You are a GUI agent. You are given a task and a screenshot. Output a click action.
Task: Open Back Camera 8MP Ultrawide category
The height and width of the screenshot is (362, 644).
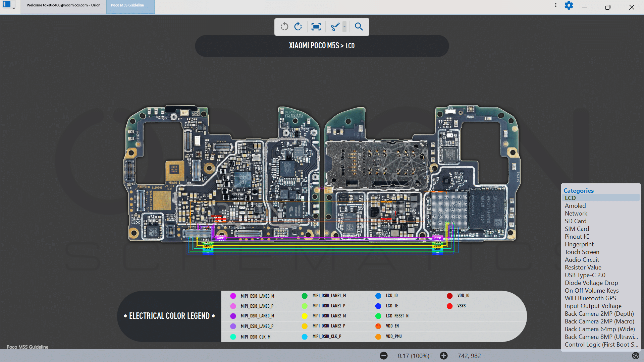click(x=601, y=337)
